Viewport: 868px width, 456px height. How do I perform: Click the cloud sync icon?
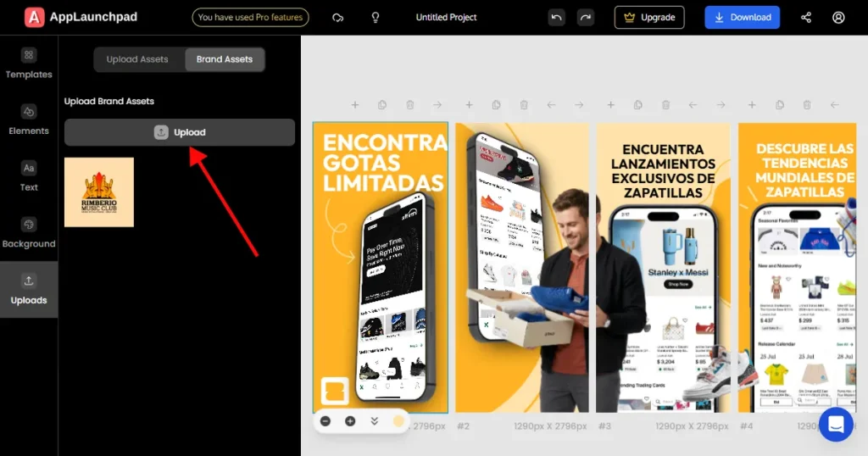point(337,18)
